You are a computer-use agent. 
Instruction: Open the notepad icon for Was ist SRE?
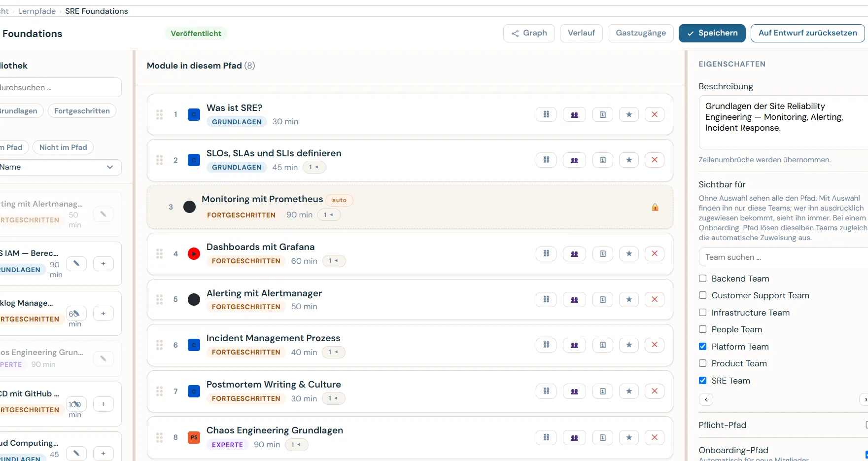click(x=602, y=114)
